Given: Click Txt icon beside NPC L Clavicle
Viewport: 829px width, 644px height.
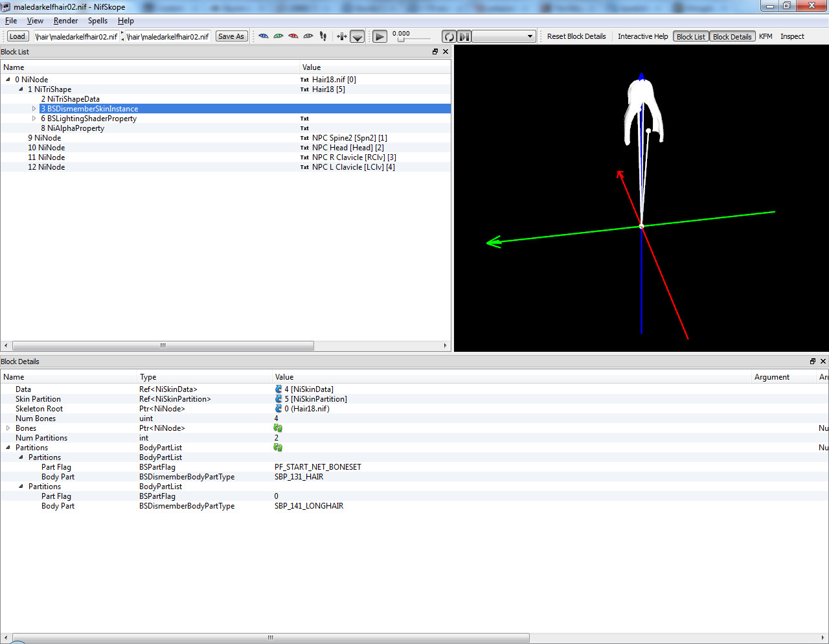Looking at the screenshot, I should (x=304, y=167).
